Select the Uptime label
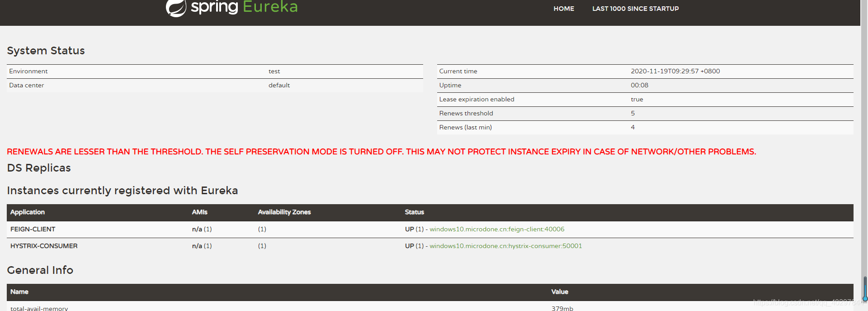 point(450,85)
